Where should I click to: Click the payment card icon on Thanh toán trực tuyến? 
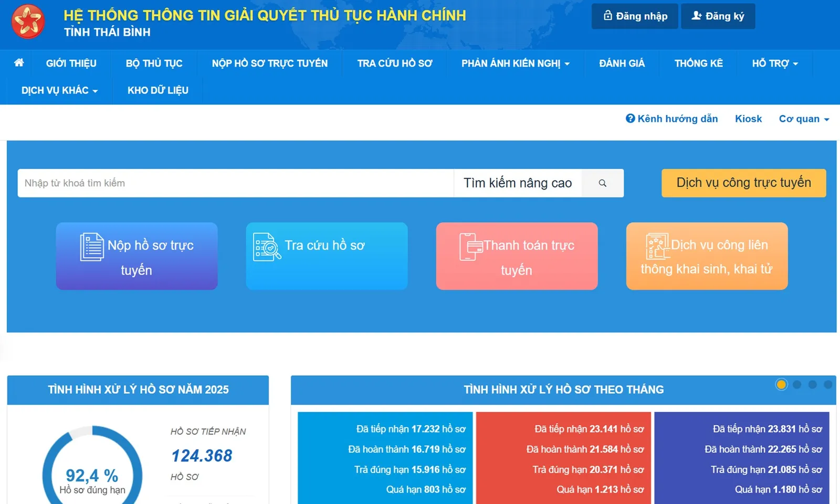[469, 247]
